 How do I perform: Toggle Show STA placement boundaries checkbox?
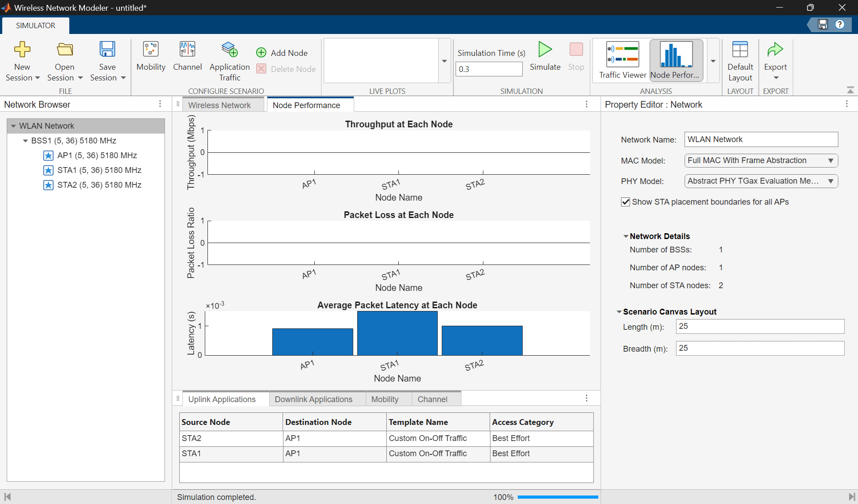626,202
